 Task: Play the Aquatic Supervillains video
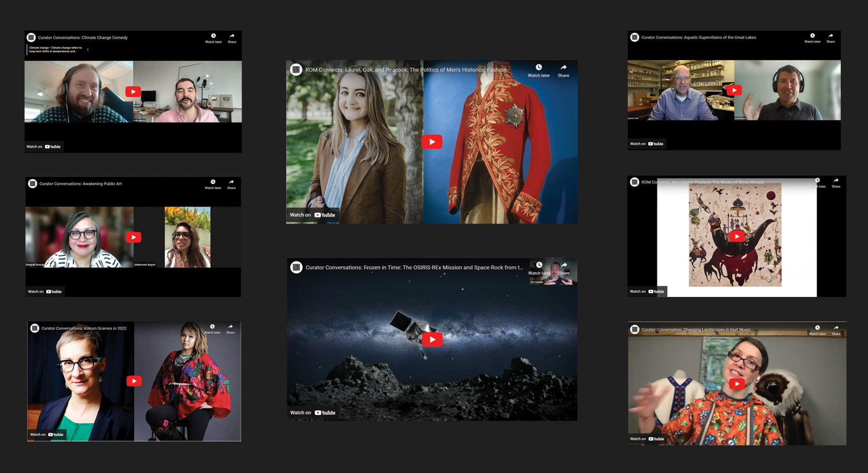pos(734,90)
